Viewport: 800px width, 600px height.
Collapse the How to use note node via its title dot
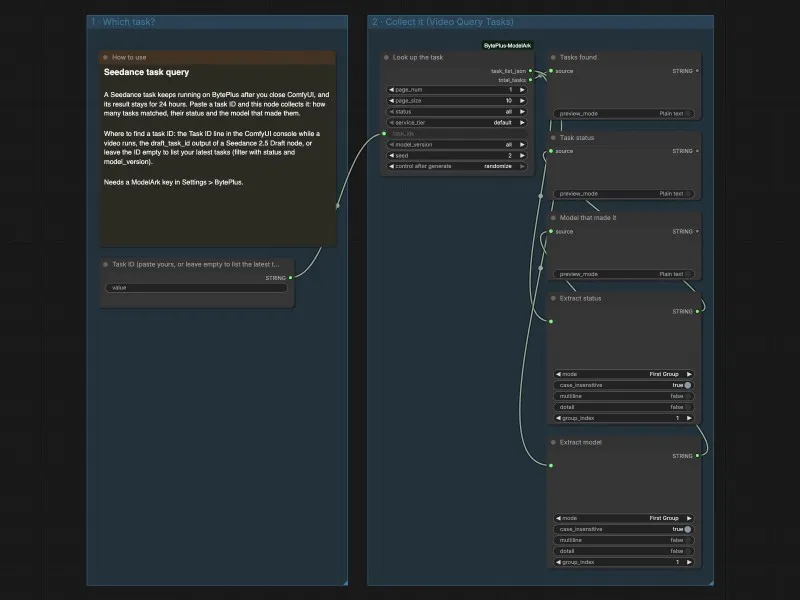coord(106,57)
